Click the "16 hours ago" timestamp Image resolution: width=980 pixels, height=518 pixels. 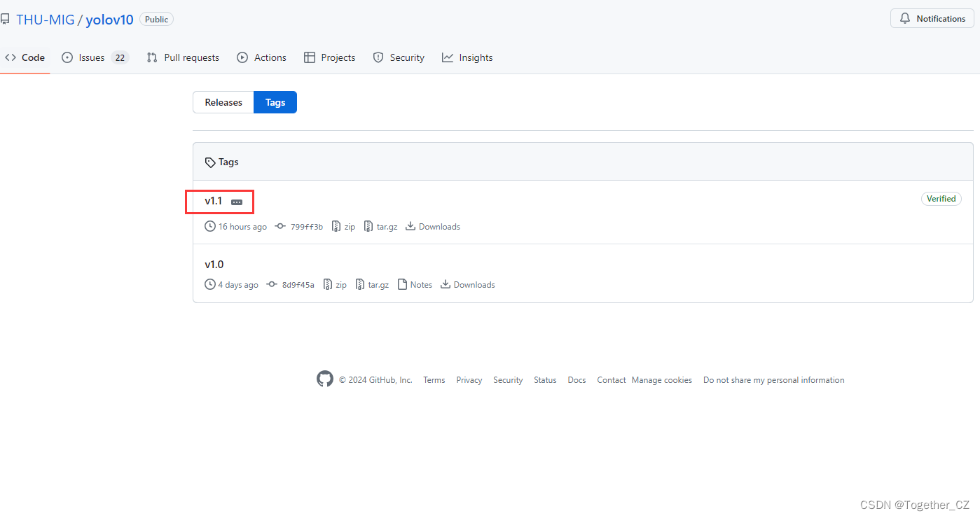(242, 227)
